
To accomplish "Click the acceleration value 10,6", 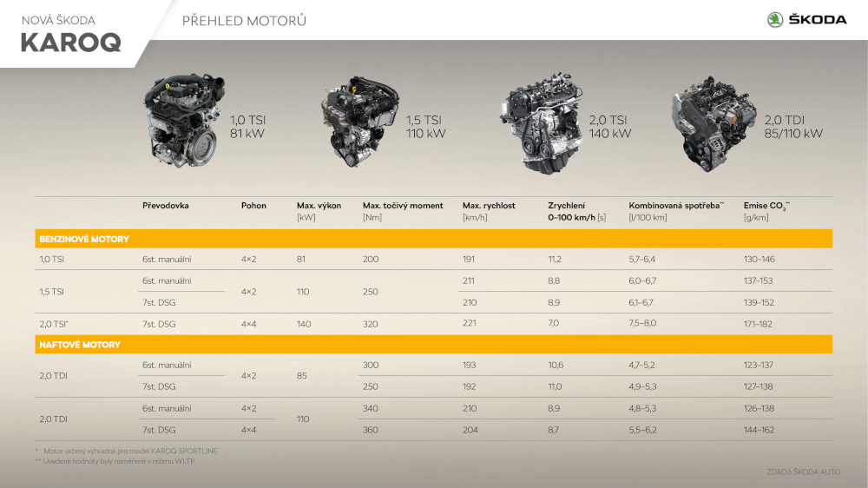I will [x=556, y=365].
